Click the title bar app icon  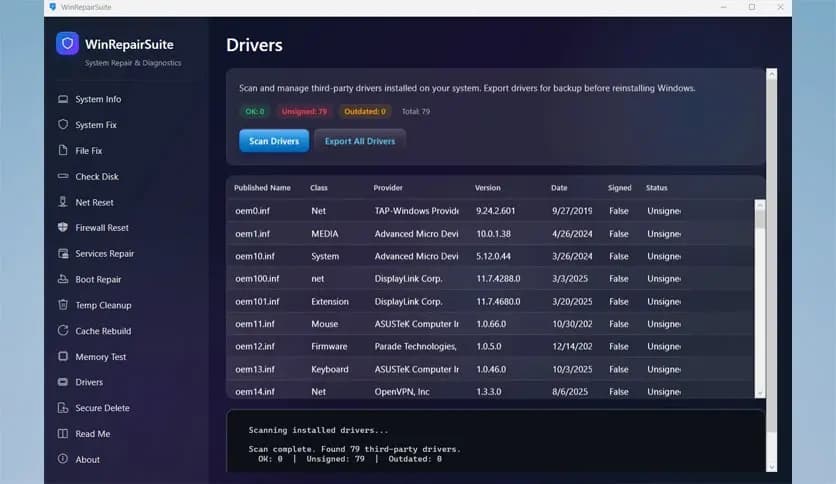point(53,7)
